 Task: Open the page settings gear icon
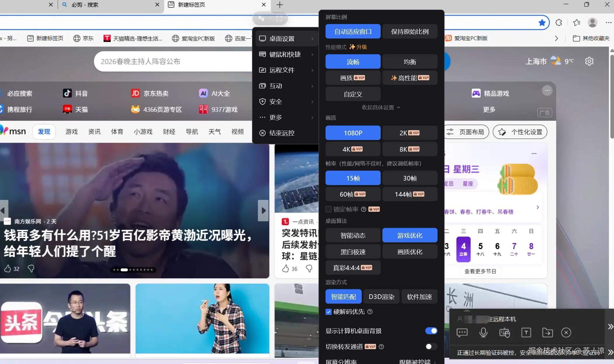(x=589, y=61)
